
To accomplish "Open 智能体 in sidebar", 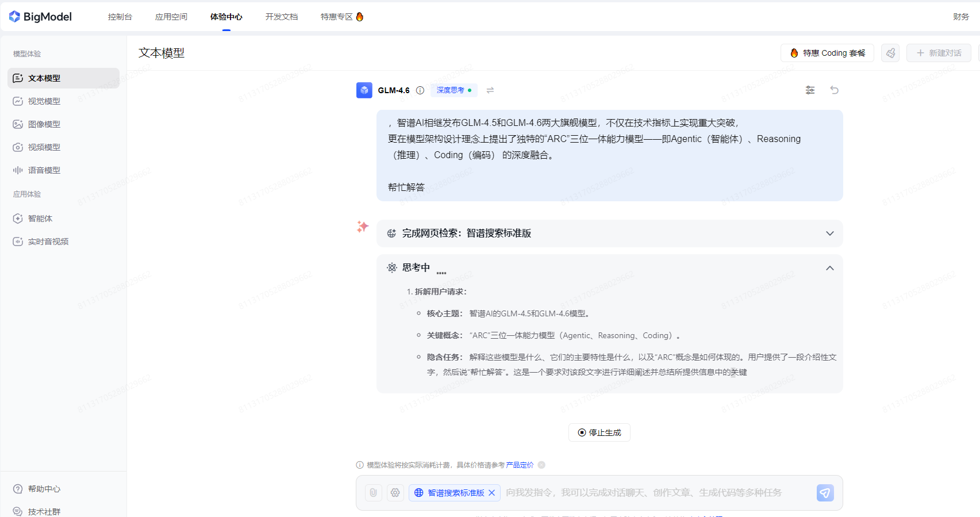I will 63,219.
